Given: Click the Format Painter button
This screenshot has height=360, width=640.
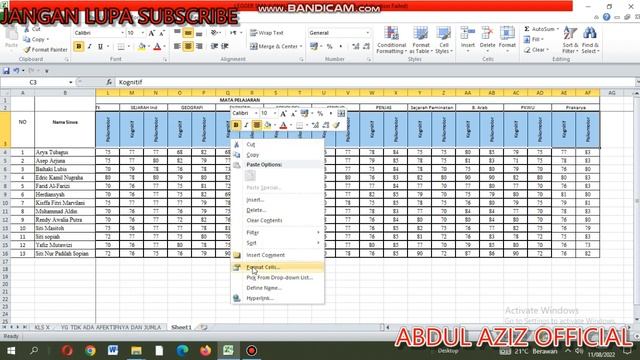Looking at the screenshot, I should pos(45,50).
